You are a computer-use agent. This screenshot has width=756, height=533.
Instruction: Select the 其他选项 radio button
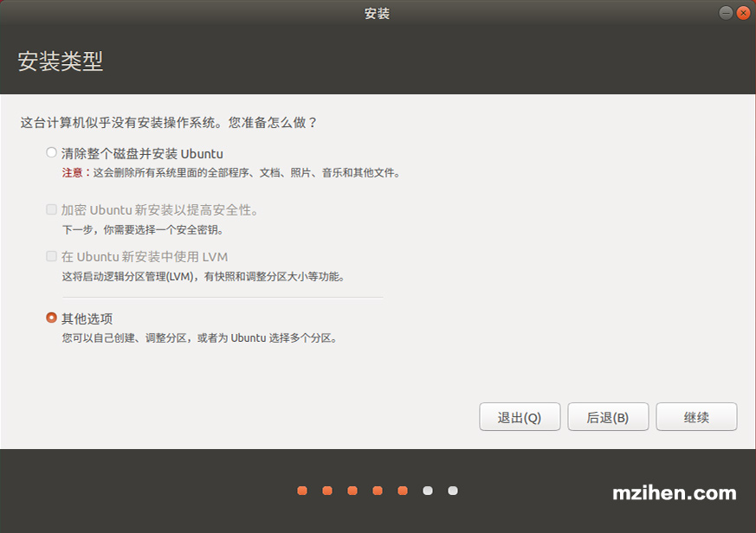tap(52, 318)
